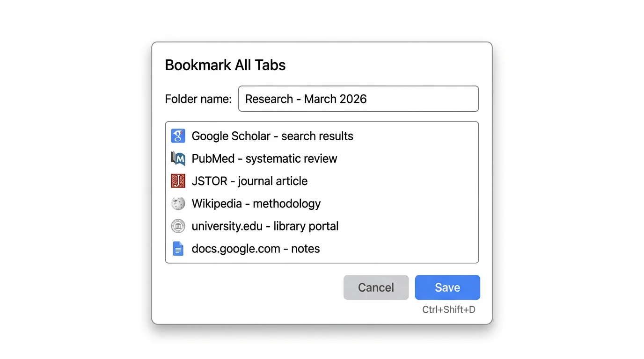Click the Bookmark All Tabs title
644x359 pixels.
[x=225, y=65]
